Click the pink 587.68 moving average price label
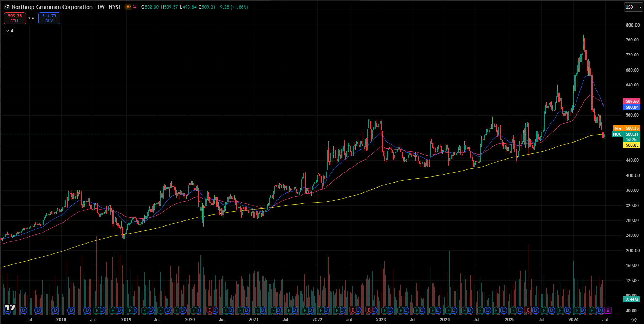Viewport: 644px width, 324px height. [x=632, y=101]
